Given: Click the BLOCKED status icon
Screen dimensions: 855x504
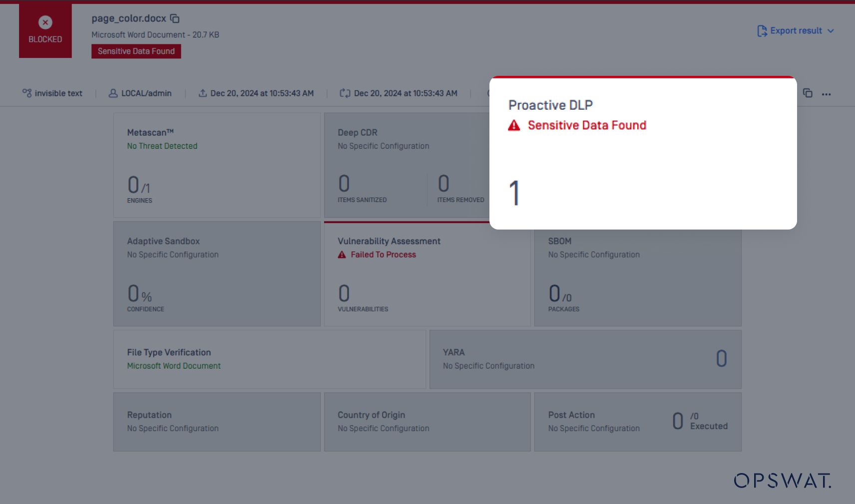Looking at the screenshot, I should point(45,22).
